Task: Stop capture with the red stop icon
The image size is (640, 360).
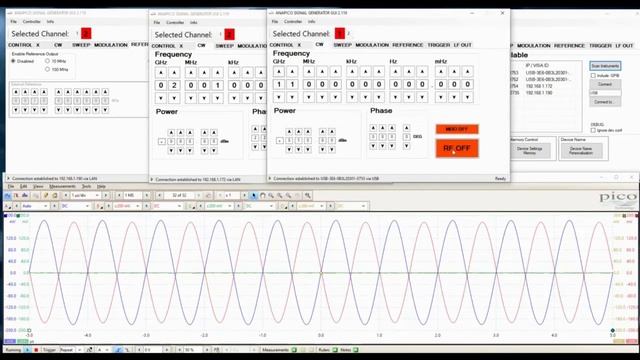Action: pos(36,350)
